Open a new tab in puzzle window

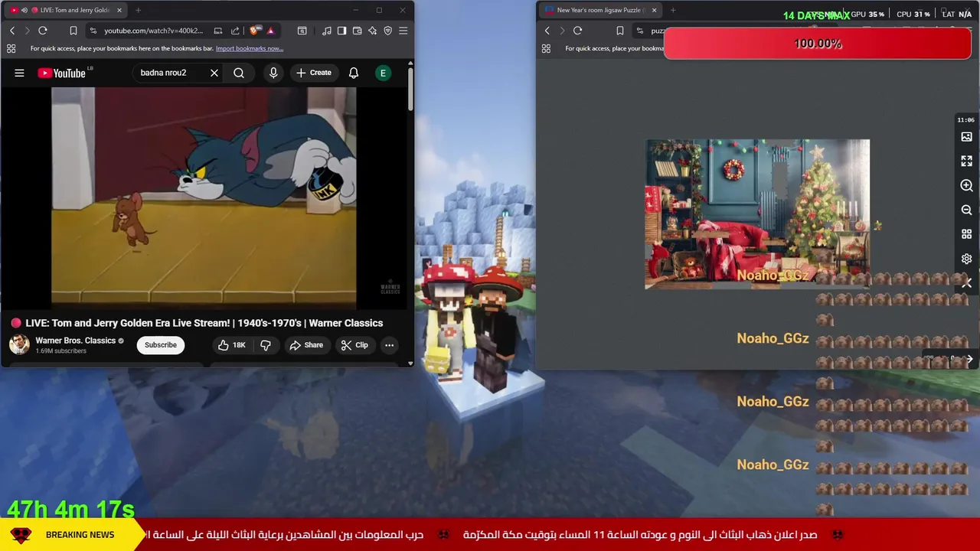673,10
